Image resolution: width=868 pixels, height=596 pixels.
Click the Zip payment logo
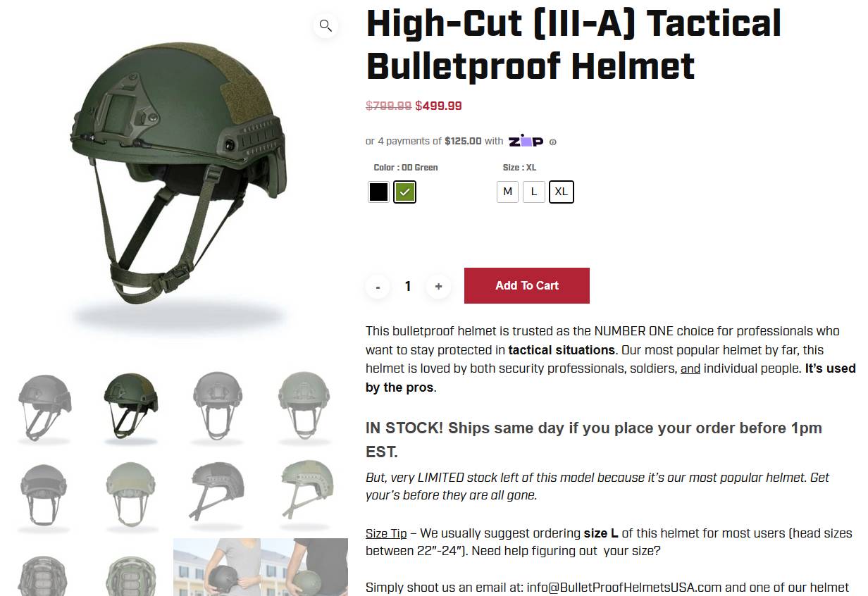(x=526, y=141)
